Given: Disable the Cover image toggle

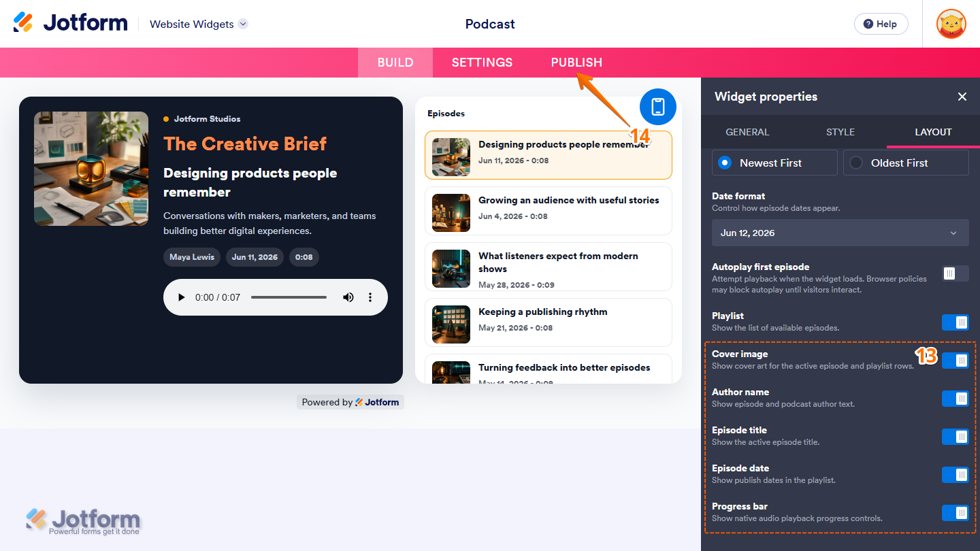Looking at the screenshot, I should 955,361.
